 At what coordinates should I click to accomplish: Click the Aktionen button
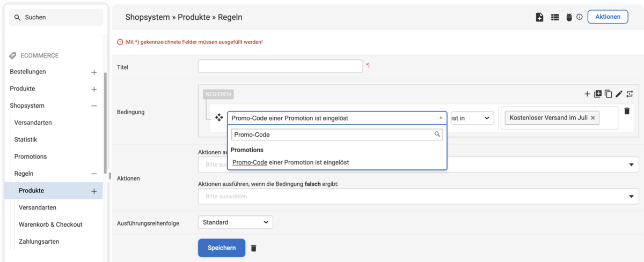(x=608, y=17)
